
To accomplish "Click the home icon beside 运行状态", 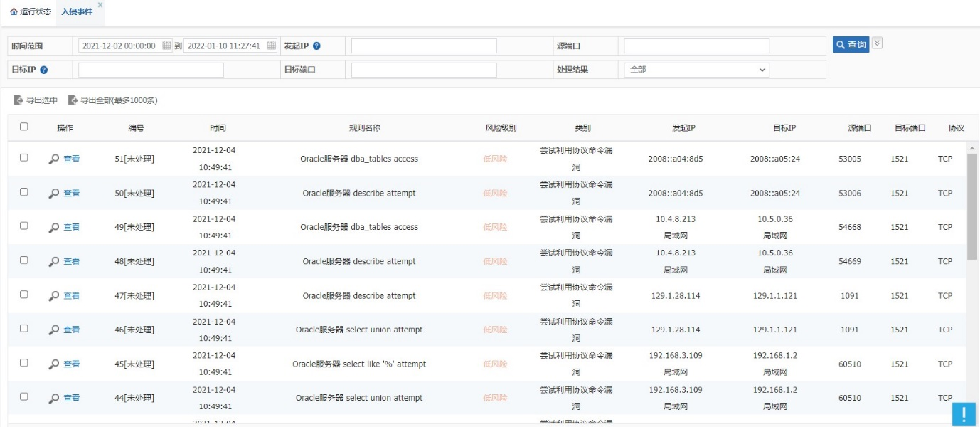I will (14, 12).
